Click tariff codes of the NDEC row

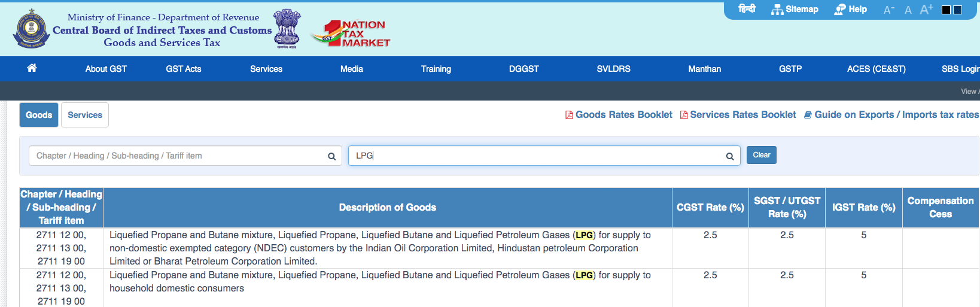[61, 248]
